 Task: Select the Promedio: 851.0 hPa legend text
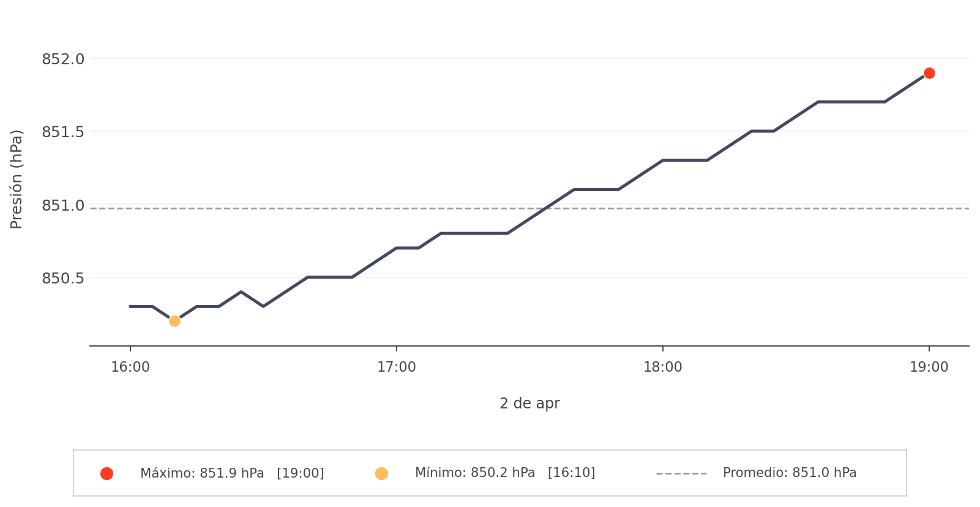(x=790, y=473)
